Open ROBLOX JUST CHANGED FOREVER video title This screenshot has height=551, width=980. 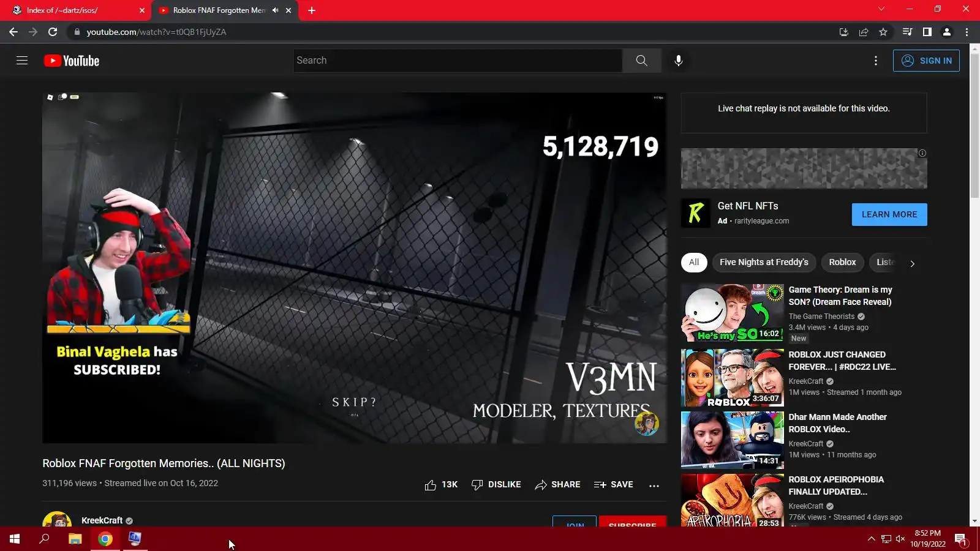pos(842,361)
